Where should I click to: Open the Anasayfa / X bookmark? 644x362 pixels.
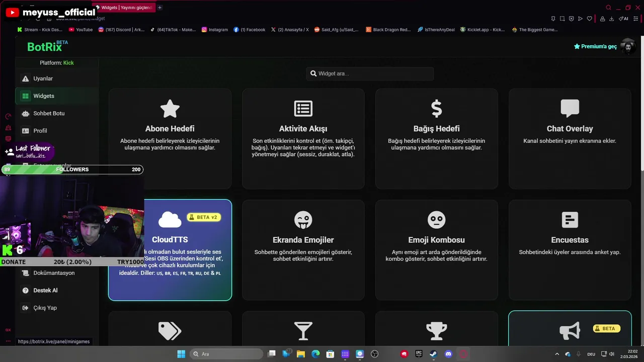tap(290, 30)
